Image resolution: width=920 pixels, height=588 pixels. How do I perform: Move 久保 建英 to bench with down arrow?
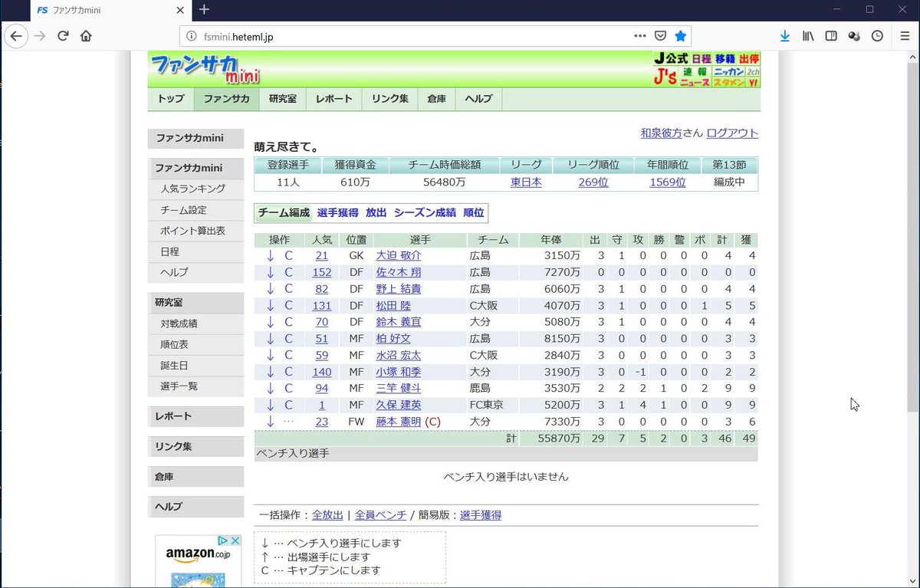click(x=270, y=405)
